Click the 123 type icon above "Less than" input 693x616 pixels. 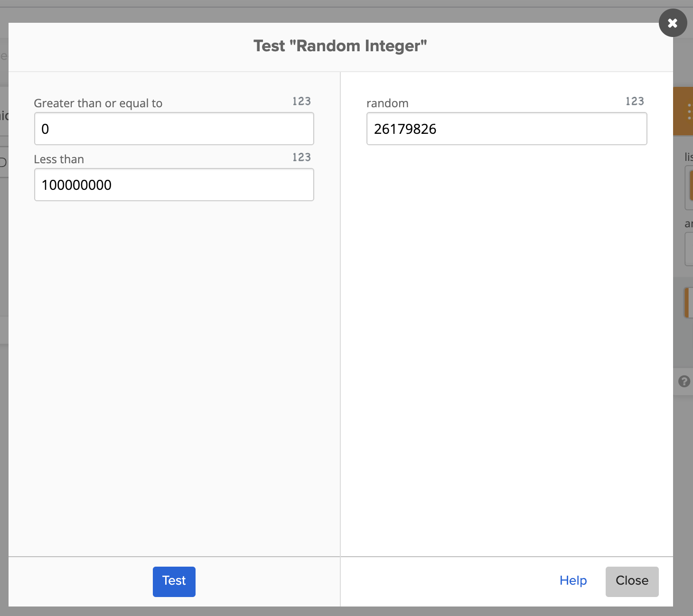[x=301, y=158]
